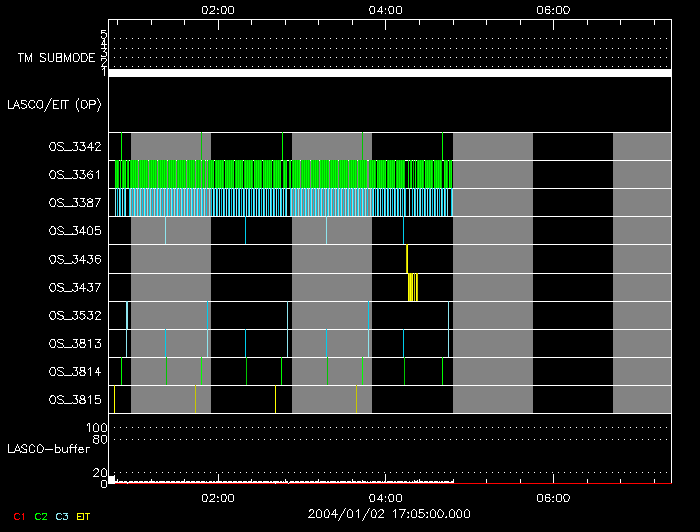Select the EIT legend entry
700x532 pixels.
point(83,515)
